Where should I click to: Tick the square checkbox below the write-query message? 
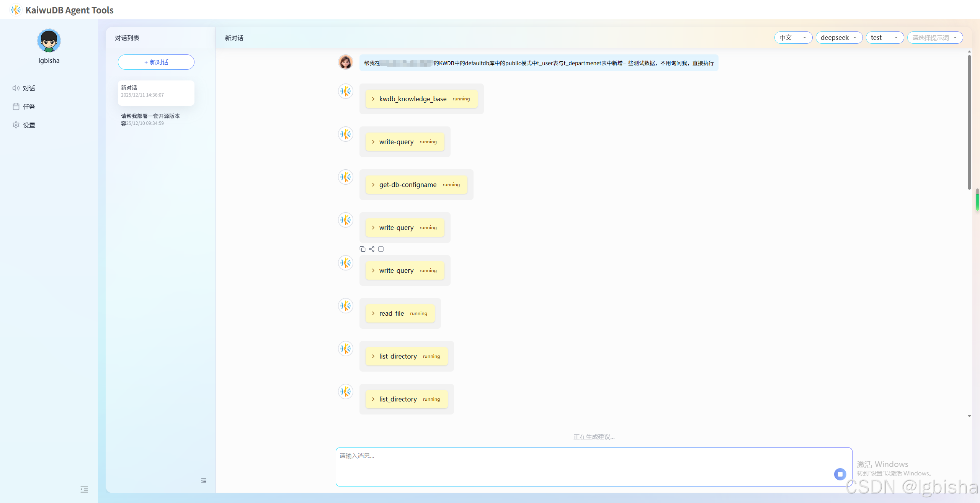381,249
